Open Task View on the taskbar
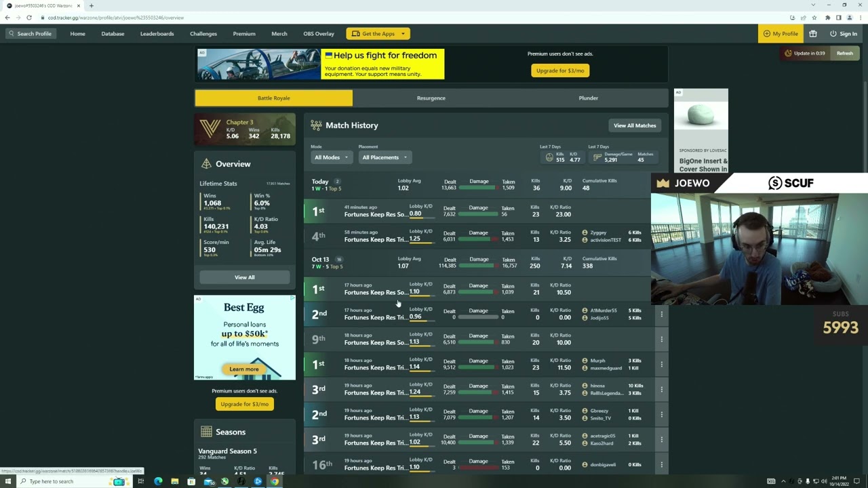This screenshot has width=868, height=488. [140, 481]
